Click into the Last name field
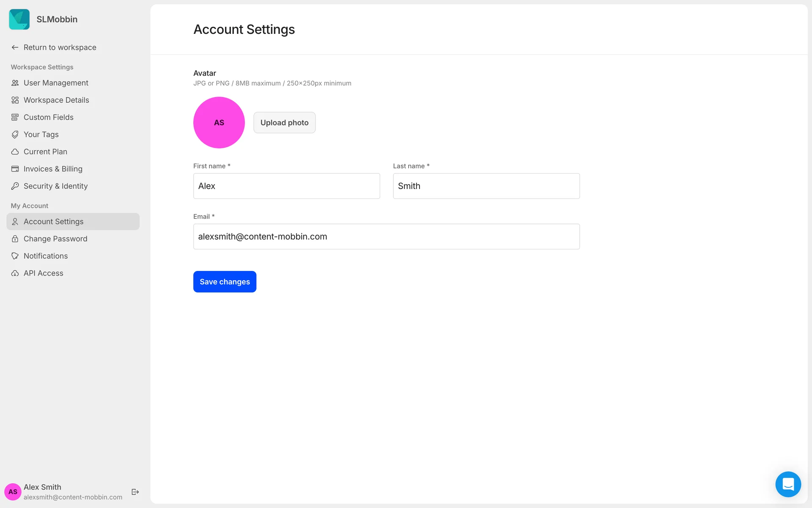The height and width of the screenshot is (508, 812). (486, 186)
